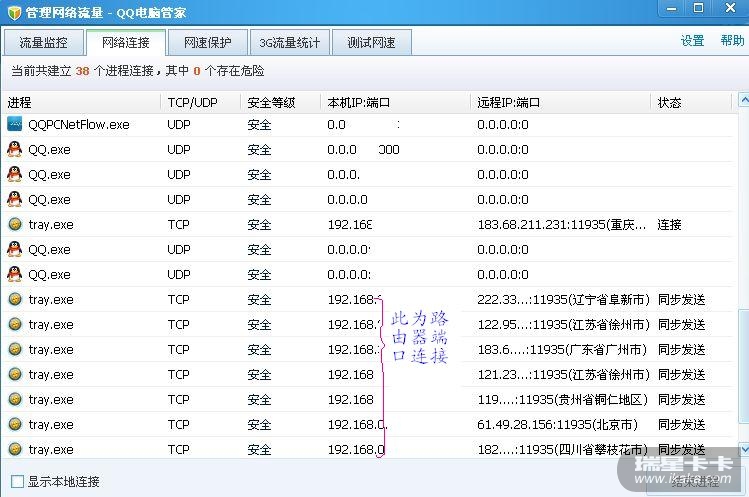Click the scrollbar up arrow
This screenshot has height=497, width=749.
tap(744, 99)
